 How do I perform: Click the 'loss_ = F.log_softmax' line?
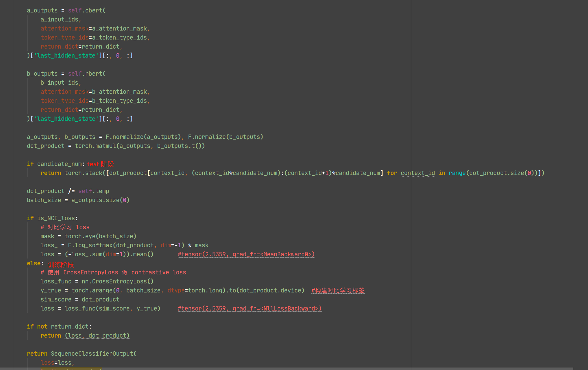(124, 245)
